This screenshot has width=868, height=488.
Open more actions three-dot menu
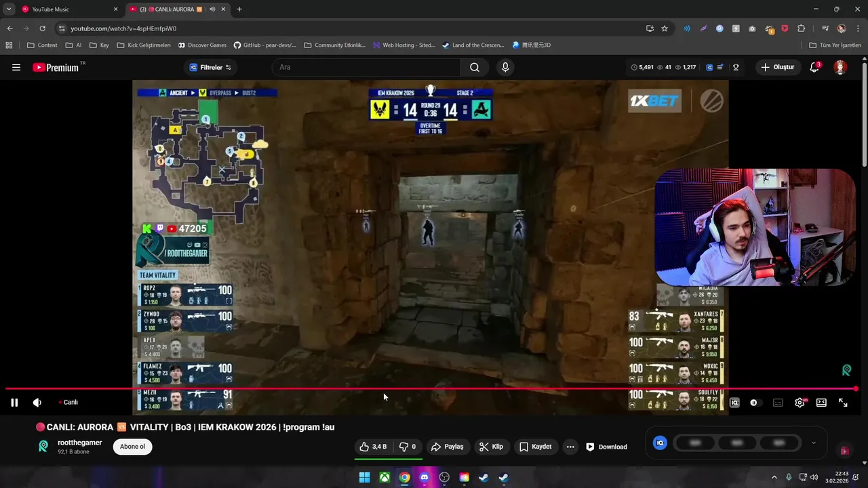(x=570, y=447)
